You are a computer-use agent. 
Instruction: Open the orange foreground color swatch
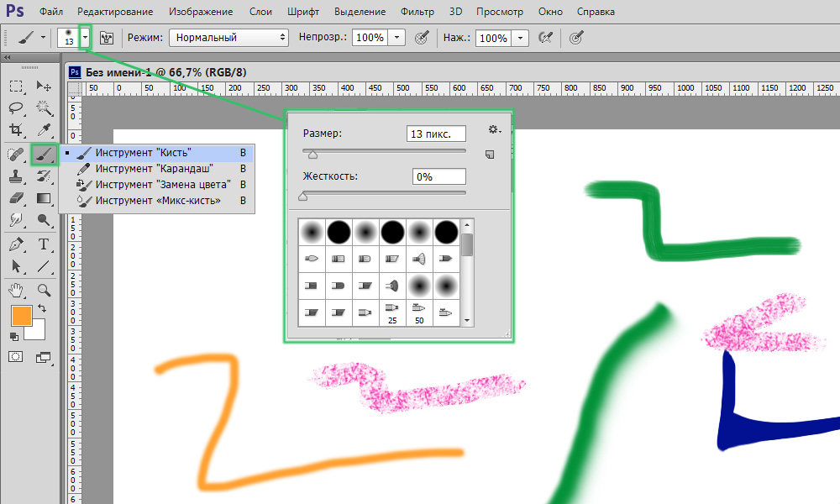tap(22, 316)
